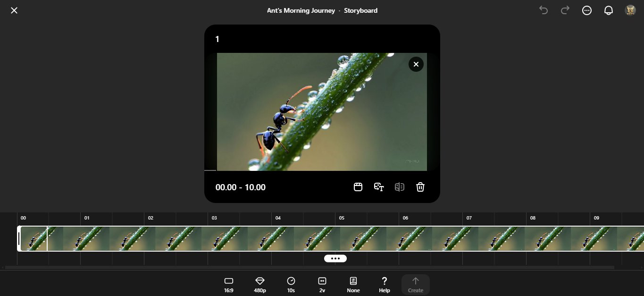The width and height of the screenshot is (644, 296).
Task: Open the profile avatar menu
Action: [630, 10]
